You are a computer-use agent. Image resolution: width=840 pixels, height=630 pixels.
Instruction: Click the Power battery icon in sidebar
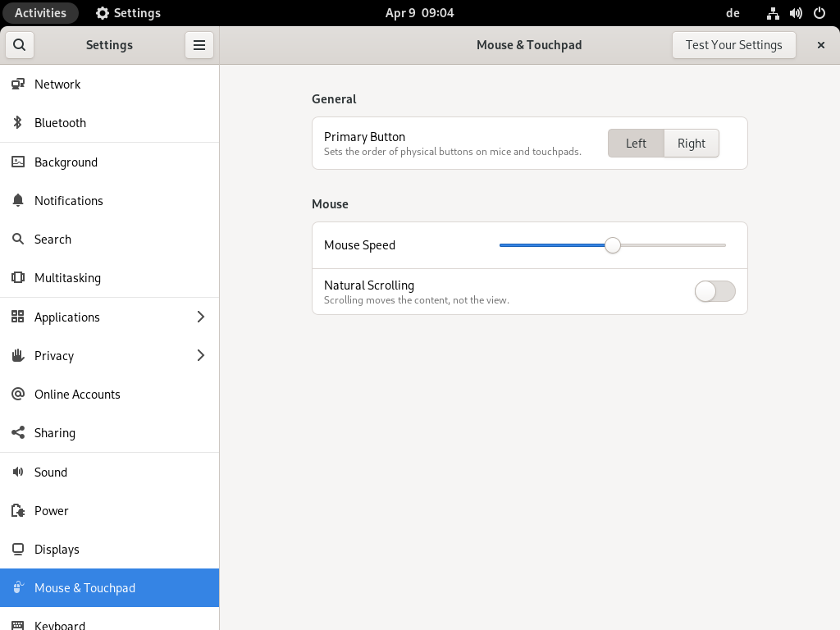pyautogui.click(x=18, y=511)
